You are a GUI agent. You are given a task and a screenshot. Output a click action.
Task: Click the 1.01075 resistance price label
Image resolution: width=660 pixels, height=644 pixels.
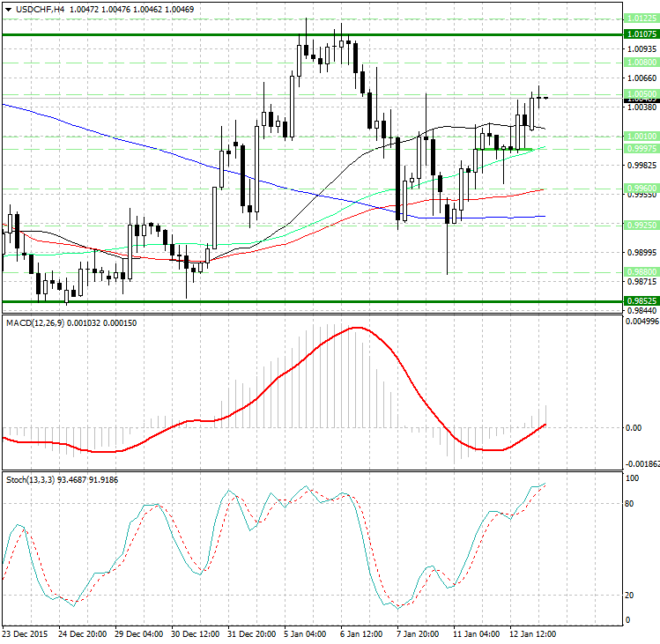(x=640, y=34)
